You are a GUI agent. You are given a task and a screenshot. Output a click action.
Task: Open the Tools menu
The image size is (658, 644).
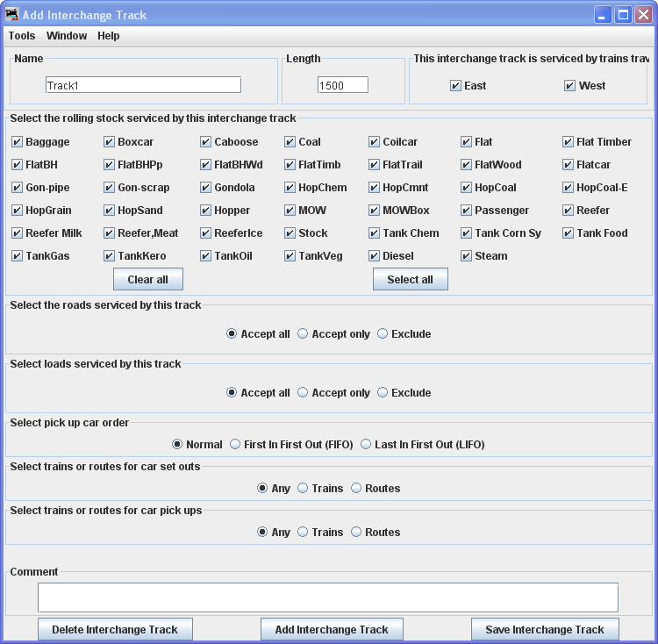click(x=22, y=36)
